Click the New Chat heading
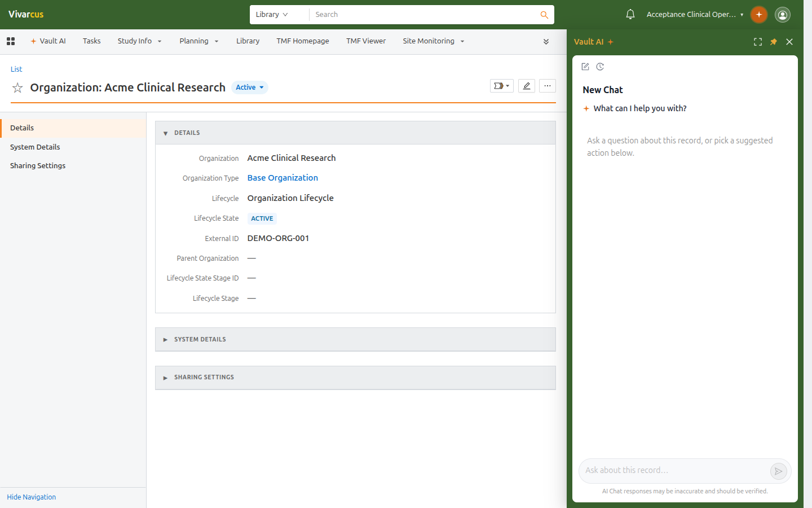The width and height of the screenshot is (812, 508). click(x=603, y=90)
